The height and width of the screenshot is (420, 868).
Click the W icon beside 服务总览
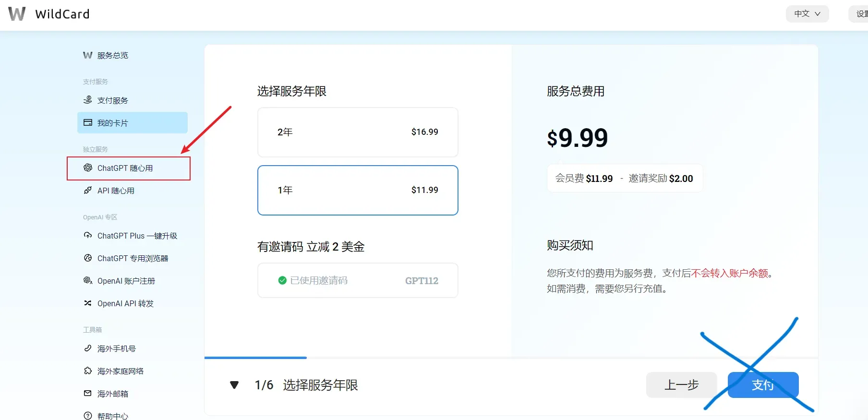click(87, 55)
